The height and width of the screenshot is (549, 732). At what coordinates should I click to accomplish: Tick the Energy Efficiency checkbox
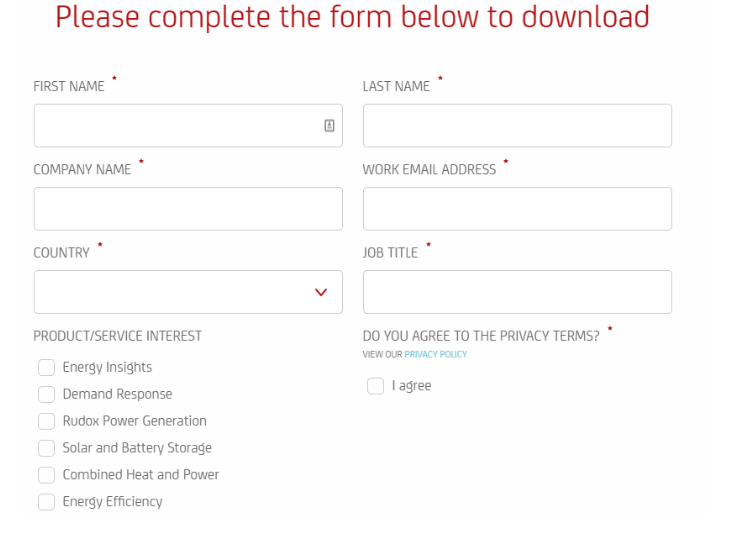point(46,502)
